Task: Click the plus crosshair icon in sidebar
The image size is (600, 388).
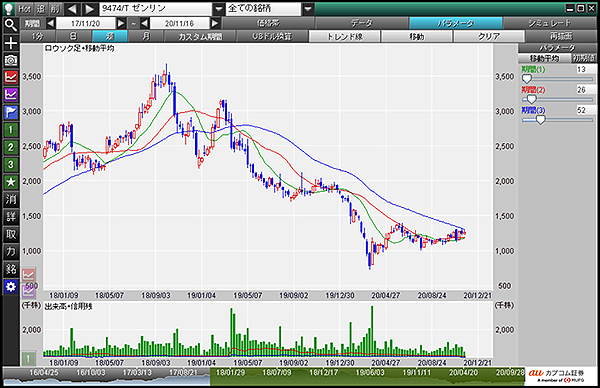Action: coord(11,43)
